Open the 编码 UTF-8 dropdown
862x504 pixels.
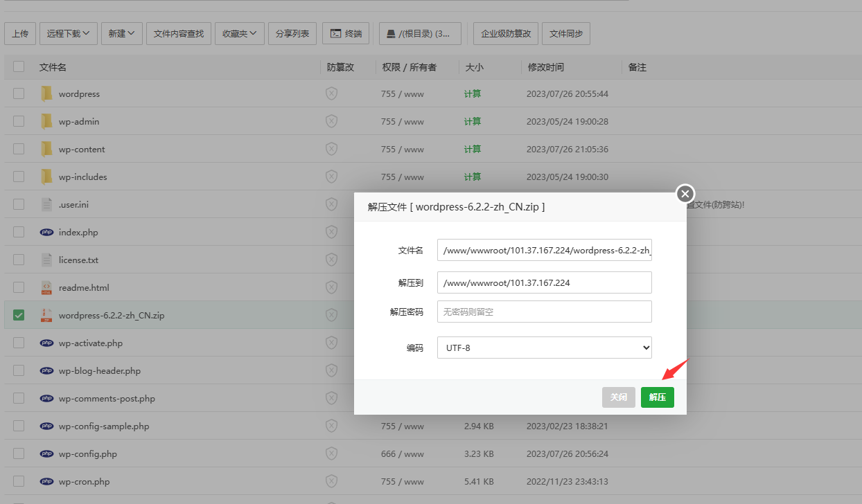pyautogui.click(x=544, y=348)
